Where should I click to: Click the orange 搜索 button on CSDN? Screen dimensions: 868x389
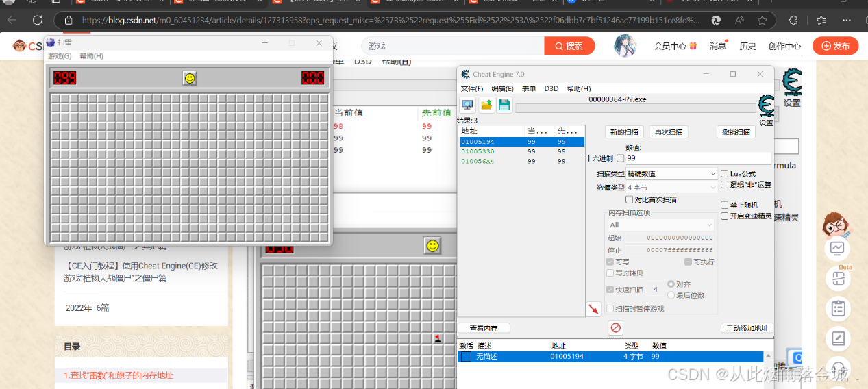tap(569, 46)
